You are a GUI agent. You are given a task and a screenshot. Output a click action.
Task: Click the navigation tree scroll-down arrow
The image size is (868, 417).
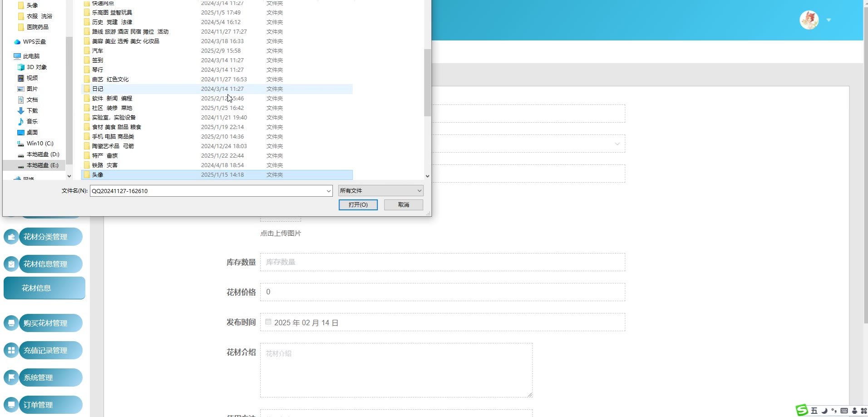(69, 176)
